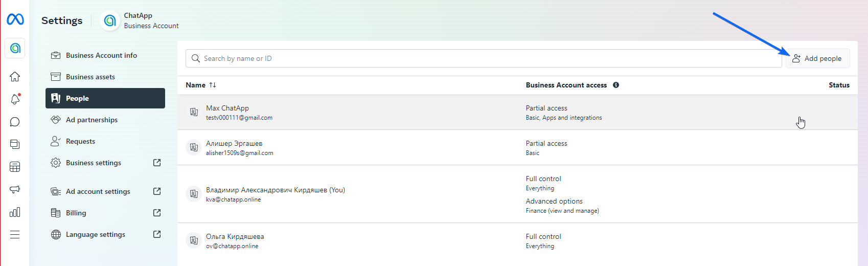Open Inbox chat bubble icon

point(15,122)
